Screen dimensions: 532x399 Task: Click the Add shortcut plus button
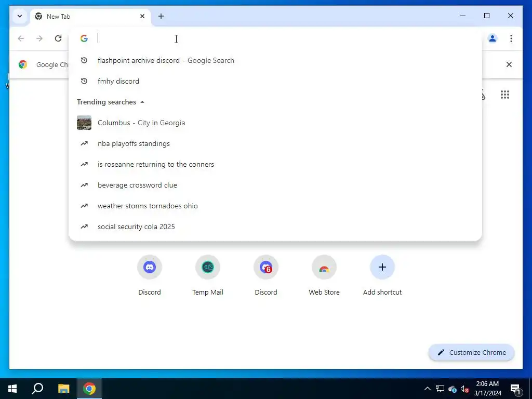[382, 268]
